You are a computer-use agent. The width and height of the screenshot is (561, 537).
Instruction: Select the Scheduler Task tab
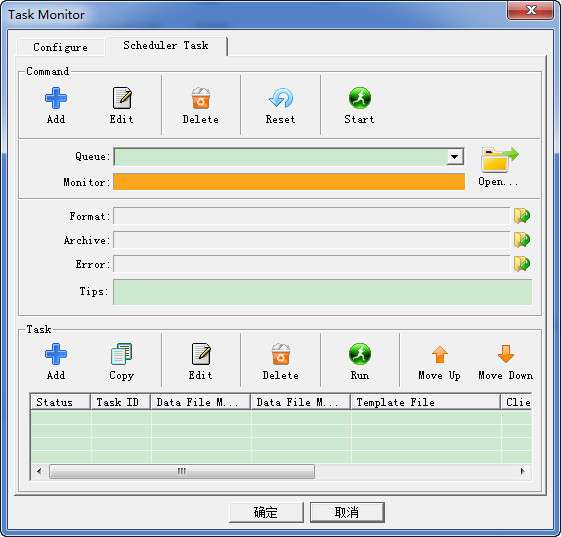[166, 45]
